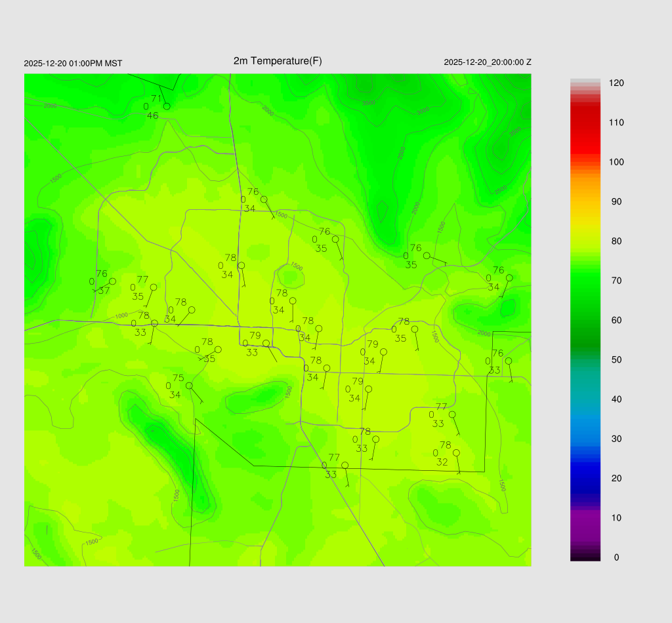Image resolution: width=672 pixels, height=623 pixels.
Task: Click the 60 label on the color scale
Action: (x=616, y=320)
